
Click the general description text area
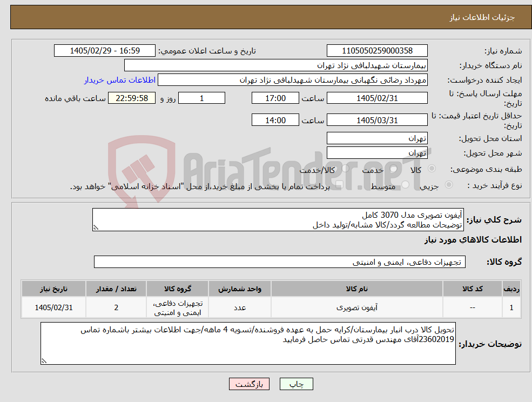click(x=278, y=220)
